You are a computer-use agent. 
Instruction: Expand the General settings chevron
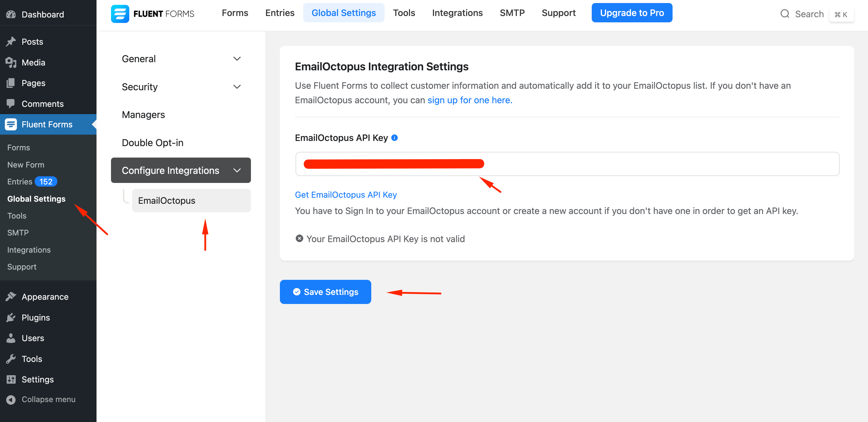(x=237, y=59)
